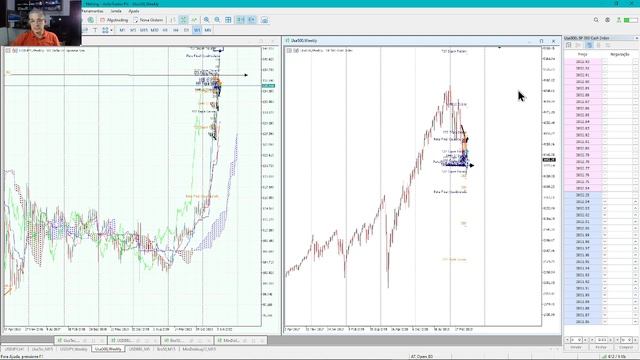
Task: Select the M30 timeframe
Action: click(x=154, y=30)
